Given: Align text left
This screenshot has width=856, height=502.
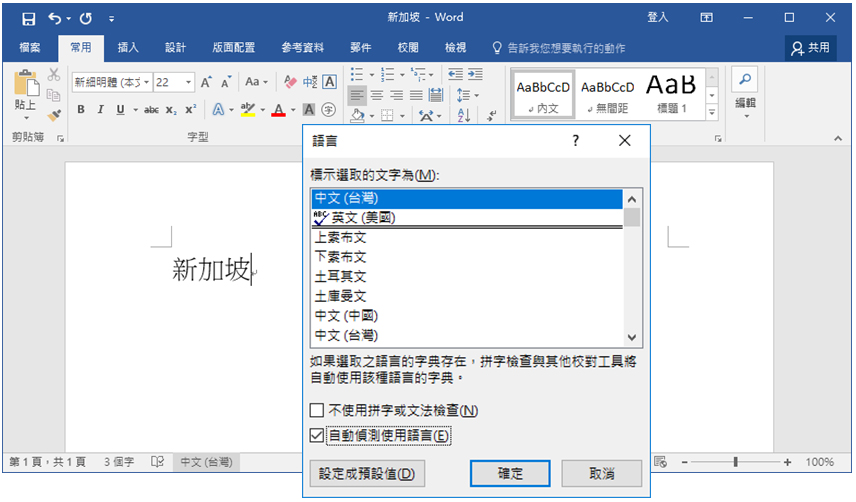Looking at the screenshot, I should click(357, 95).
